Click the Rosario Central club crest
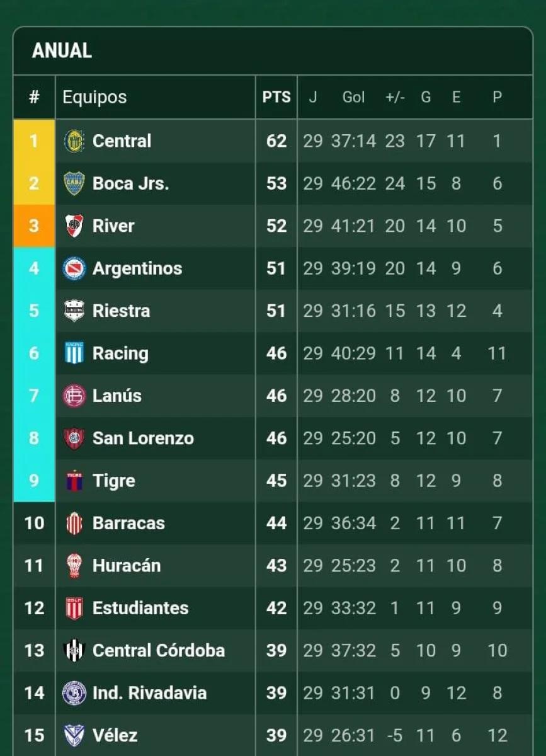This screenshot has height=756, width=546. [74, 140]
